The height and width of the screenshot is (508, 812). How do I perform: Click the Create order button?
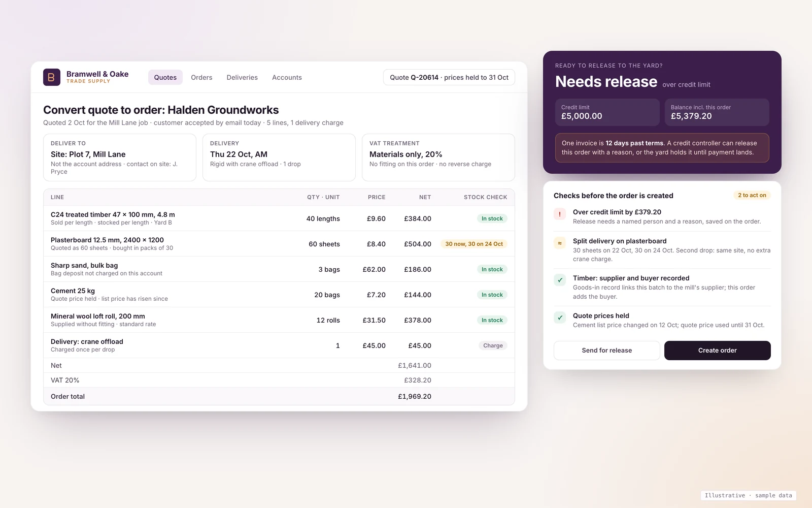718,351
